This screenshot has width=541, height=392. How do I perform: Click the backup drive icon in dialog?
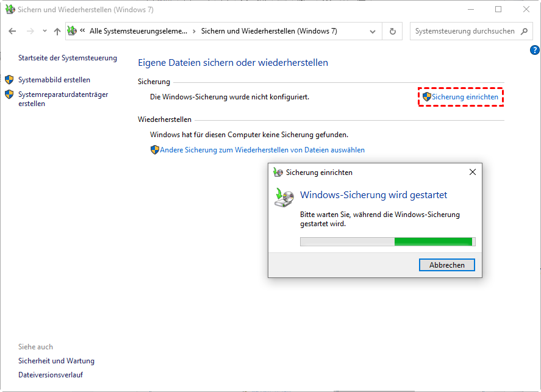click(284, 198)
